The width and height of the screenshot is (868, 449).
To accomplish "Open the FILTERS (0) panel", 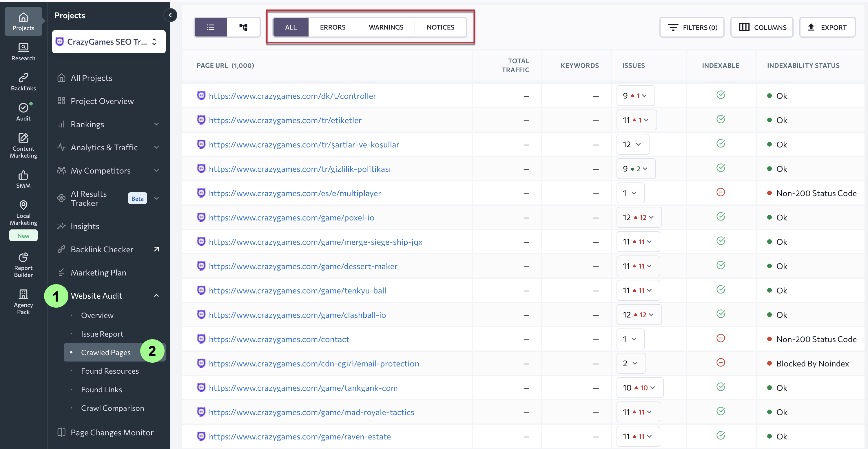I will point(692,27).
